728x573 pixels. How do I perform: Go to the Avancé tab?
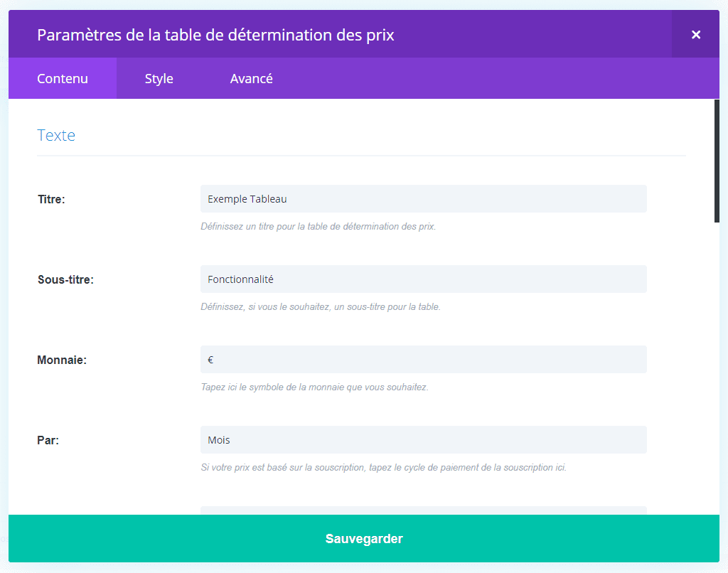tap(251, 78)
